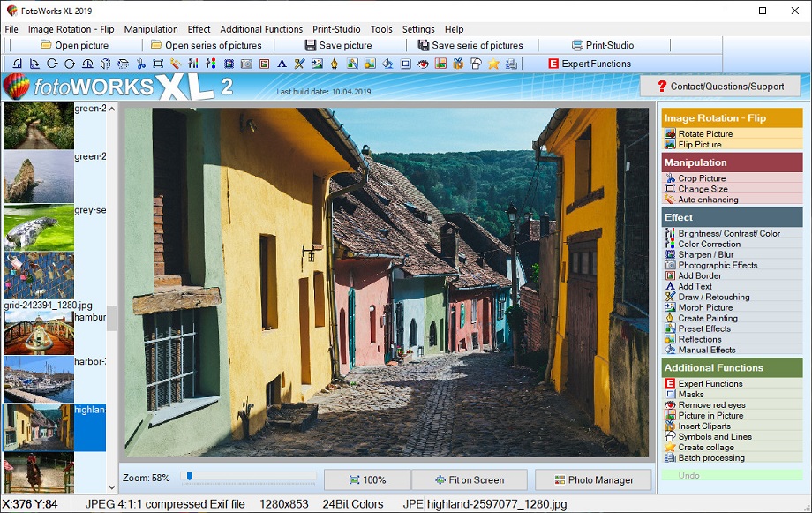The image size is (812, 513).
Task: Click the Brightness/Contrast sliders toolbar icon
Action: [193, 64]
